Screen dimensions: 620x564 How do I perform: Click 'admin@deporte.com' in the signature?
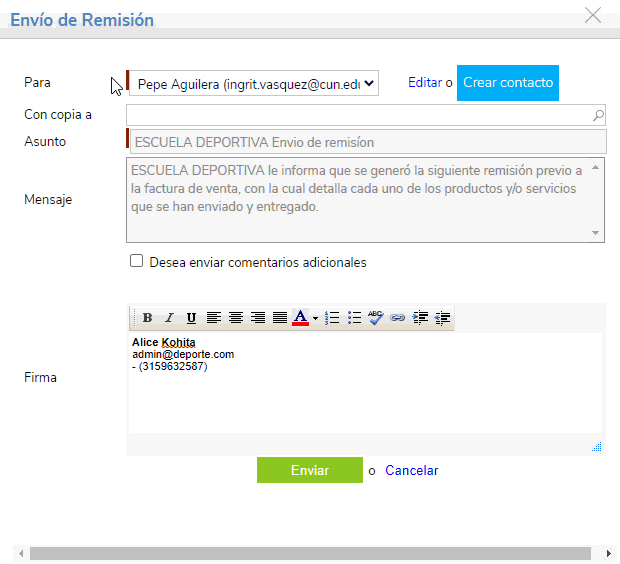pos(183,354)
